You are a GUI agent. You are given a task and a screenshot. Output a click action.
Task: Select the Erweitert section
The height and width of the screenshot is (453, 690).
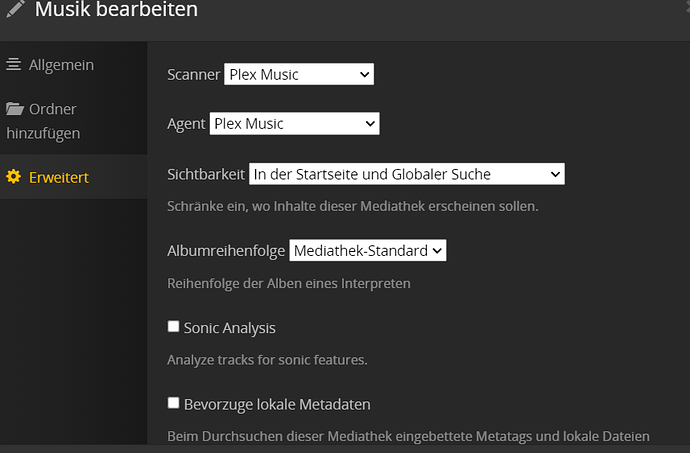[59, 177]
